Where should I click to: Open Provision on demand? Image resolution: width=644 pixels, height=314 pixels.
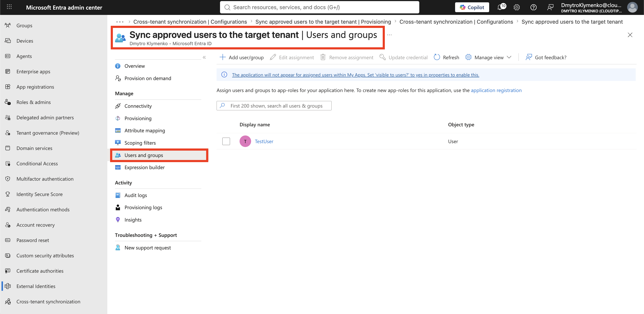[148, 78]
